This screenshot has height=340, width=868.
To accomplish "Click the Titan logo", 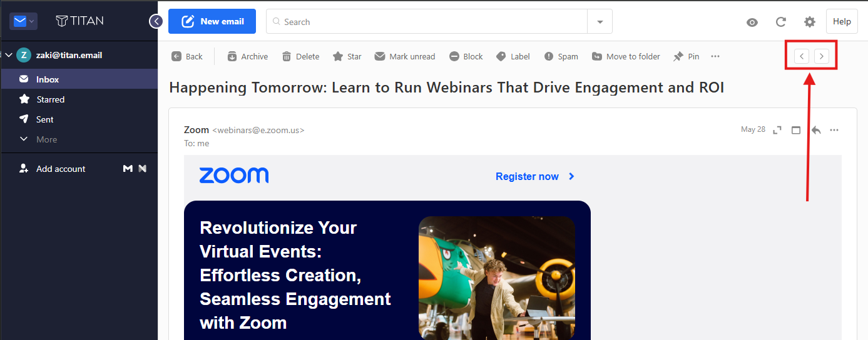I will pyautogui.click(x=80, y=21).
